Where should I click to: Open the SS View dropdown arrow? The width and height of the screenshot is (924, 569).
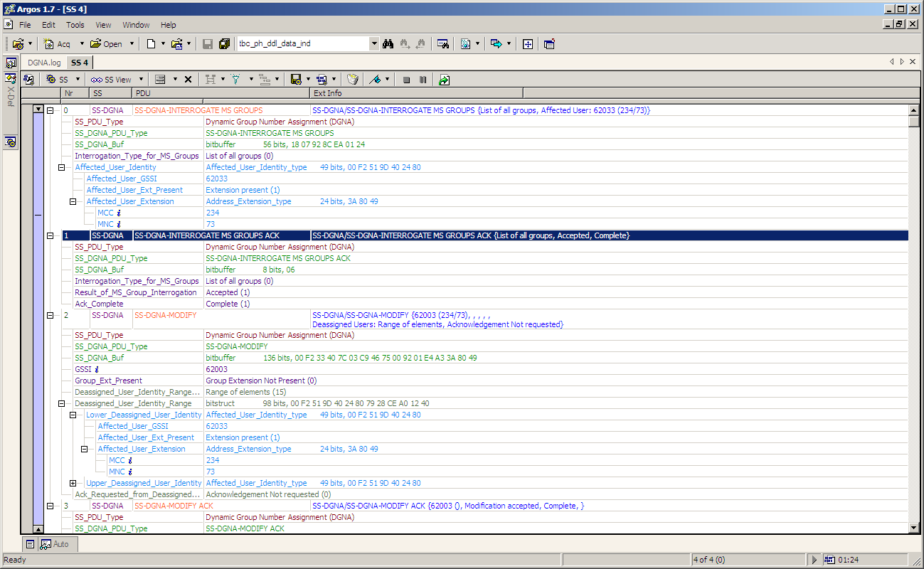pyautogui.click(x=141, y=80)
